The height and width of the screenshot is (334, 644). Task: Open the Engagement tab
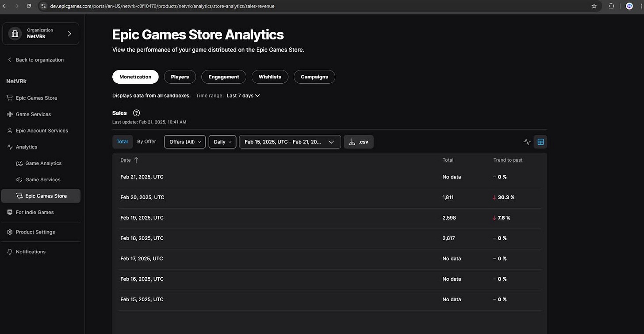[x=224, y=77]
